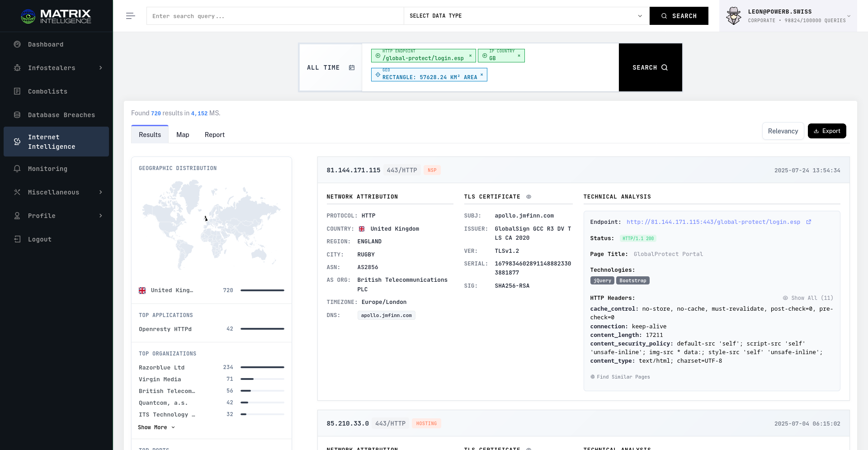This screenshot has width=868, height=450.
Task: Click the hamburger menu icon
Action: click(x=130, y=16)
